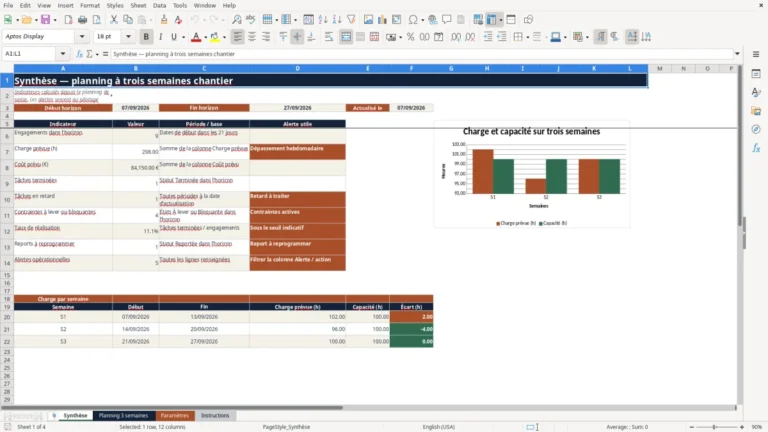Start the spelling check (abc icon)
Screen dimensions: 768x432
[251, 20]
